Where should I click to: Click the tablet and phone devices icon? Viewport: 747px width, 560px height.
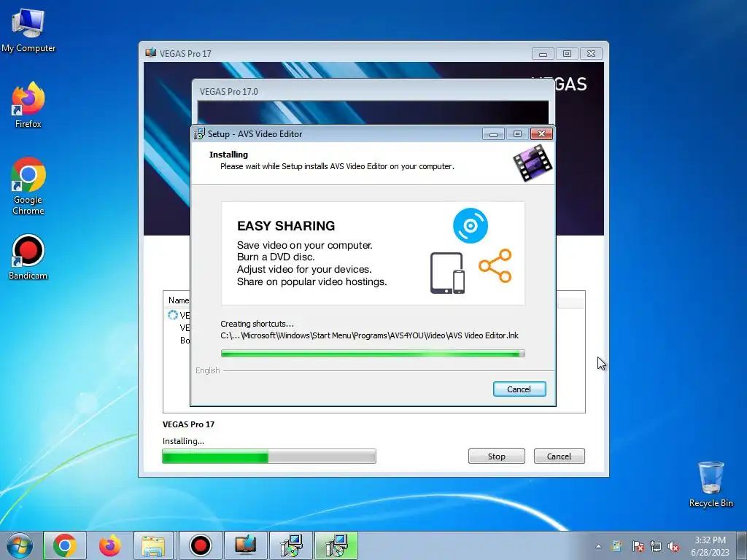pyautogui.click(x=447, y=273)
